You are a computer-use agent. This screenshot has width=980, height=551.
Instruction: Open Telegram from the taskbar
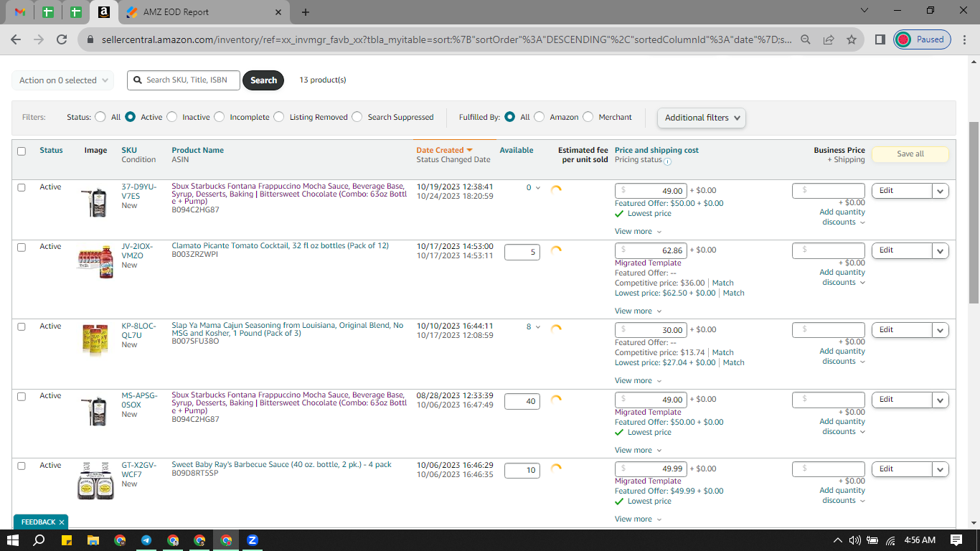pos(146,540)
